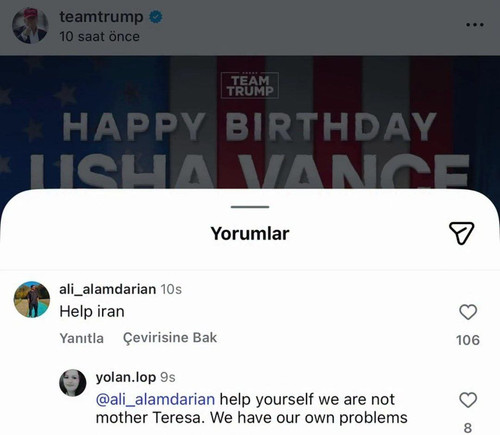The image size is (500, 435).
Task: Tap Çevirisine Bak to see translation
Action: [x=170, y=338]
